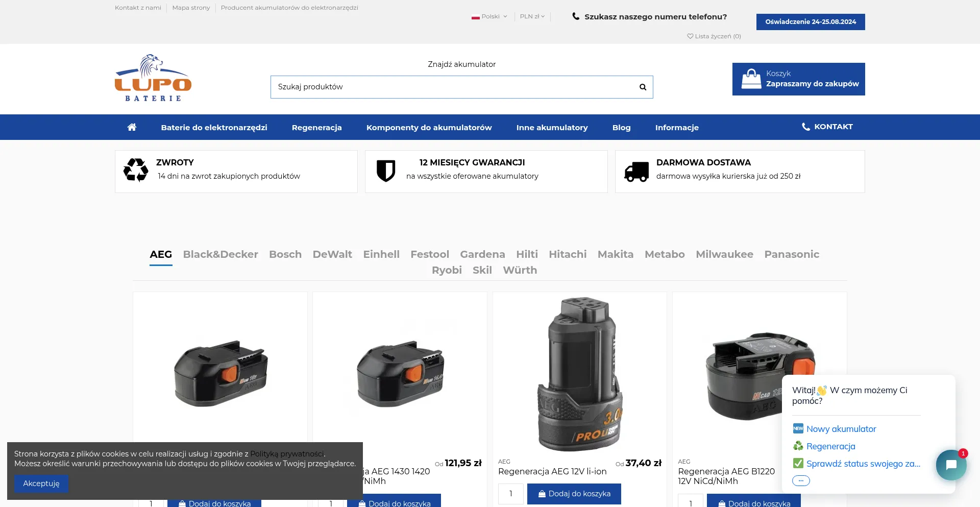The width and height of the screenshot is (980, 507).
Task: Click the recycling returns icon
Action: 136,170
